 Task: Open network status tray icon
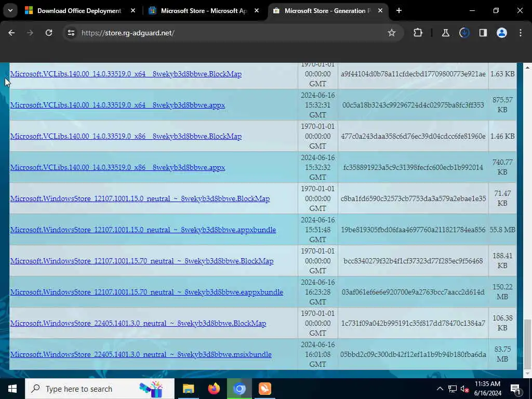[x=453, y=389]
